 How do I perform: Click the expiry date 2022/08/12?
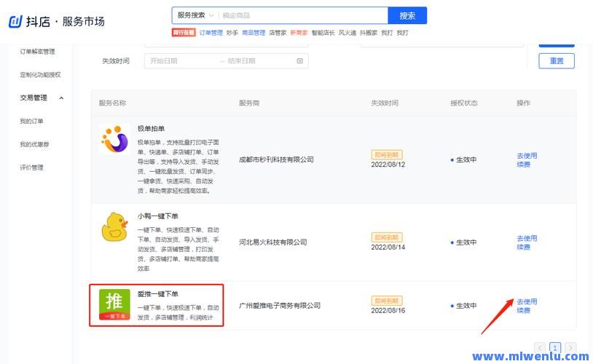tap(388, 165)
